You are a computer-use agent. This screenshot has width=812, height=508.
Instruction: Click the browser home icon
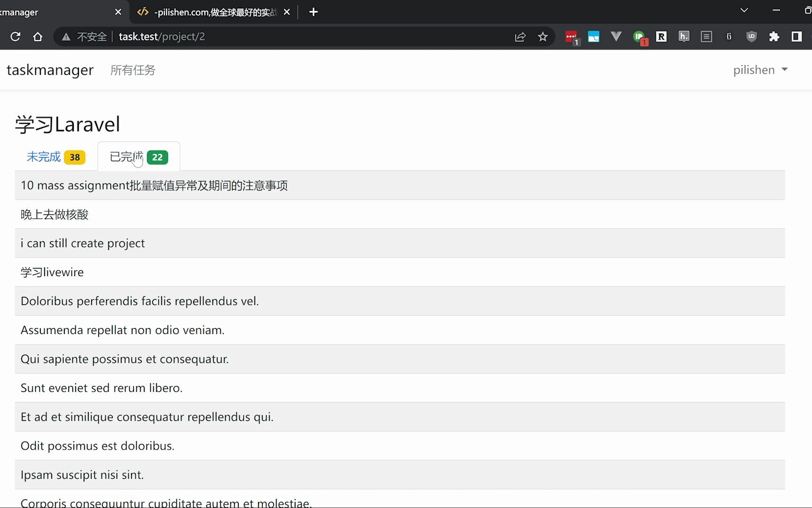pyautogui.click(x=38, y=37)
